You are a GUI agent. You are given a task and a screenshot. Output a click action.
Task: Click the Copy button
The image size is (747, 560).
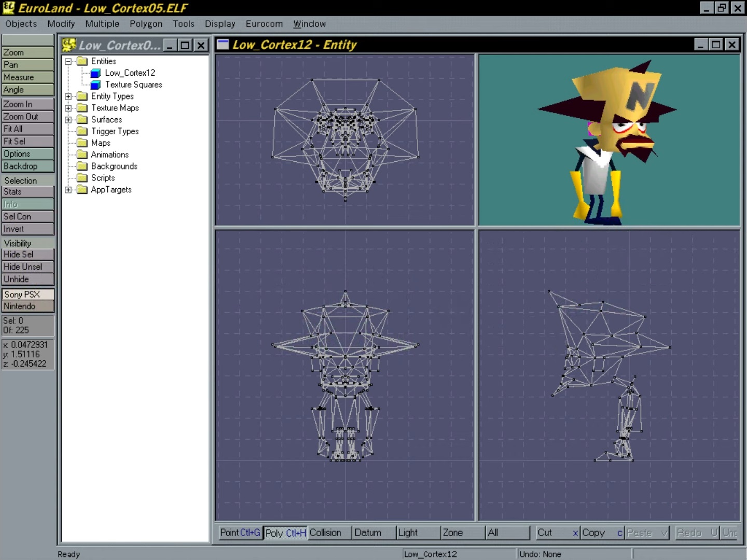point(602,533)
